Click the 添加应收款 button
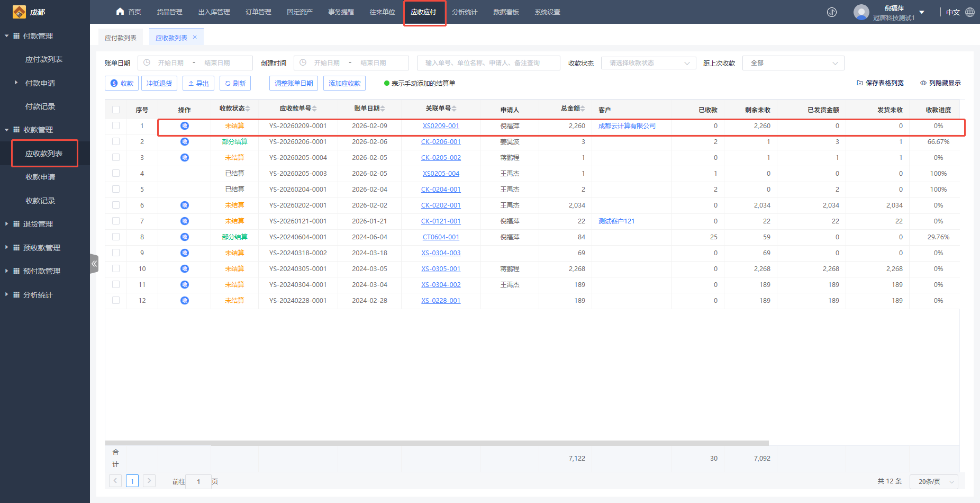The height and width of the screenshot is (503, 980). tap(344, 83)
